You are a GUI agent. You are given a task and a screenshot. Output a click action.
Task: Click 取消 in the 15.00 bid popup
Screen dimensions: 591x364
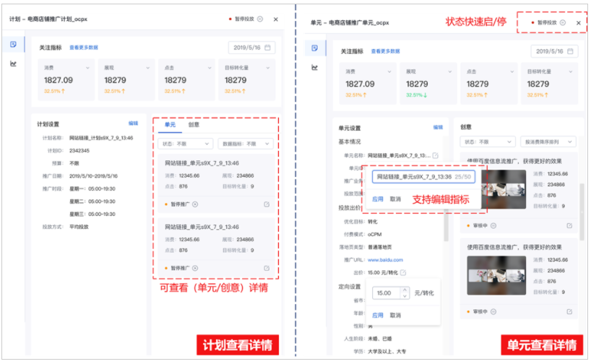(x=395, y=316)
